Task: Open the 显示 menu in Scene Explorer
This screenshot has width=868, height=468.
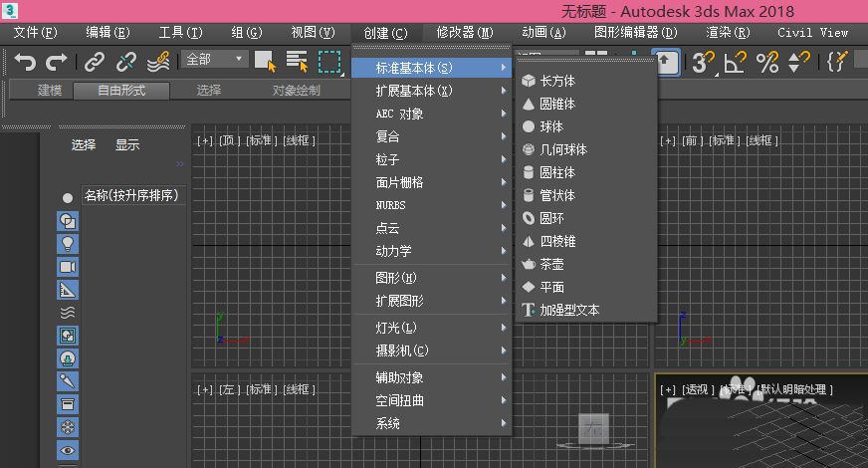Action: point(127,145)
